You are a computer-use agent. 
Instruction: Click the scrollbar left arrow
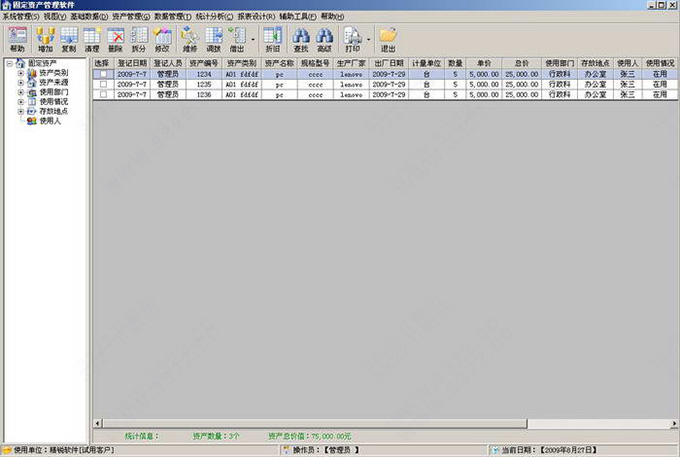click(x=98, y=423)
